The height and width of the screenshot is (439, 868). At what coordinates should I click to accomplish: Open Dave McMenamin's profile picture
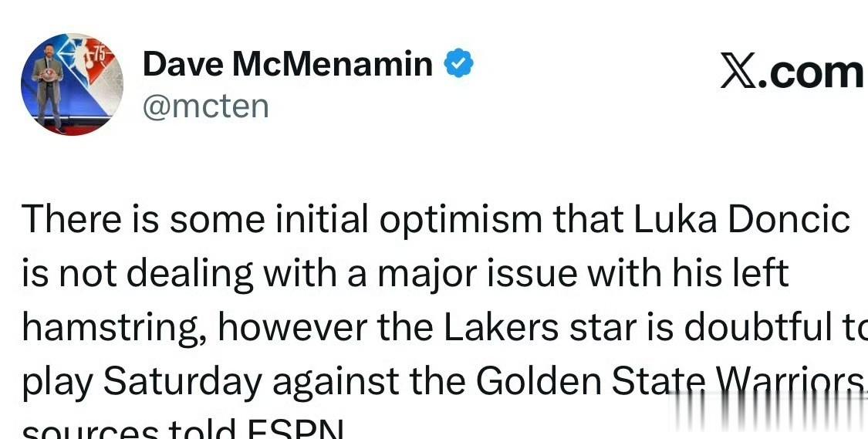(72, 84)
